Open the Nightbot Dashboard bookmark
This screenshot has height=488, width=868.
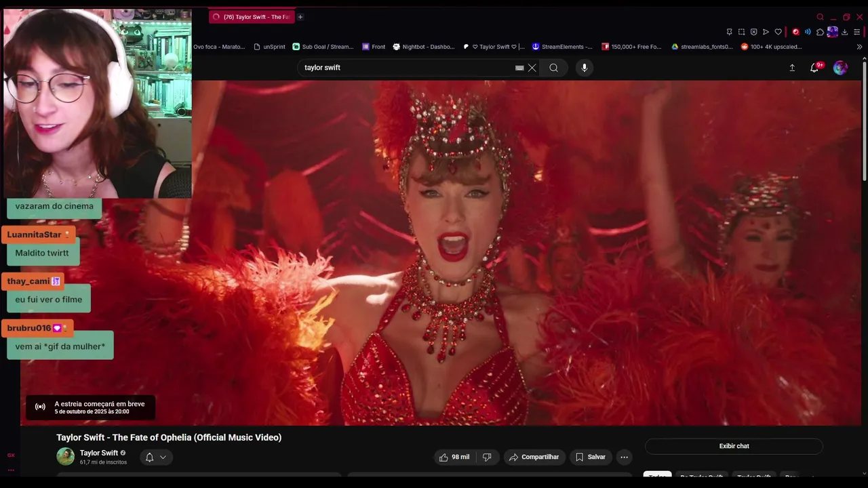[x=424, y=47]
